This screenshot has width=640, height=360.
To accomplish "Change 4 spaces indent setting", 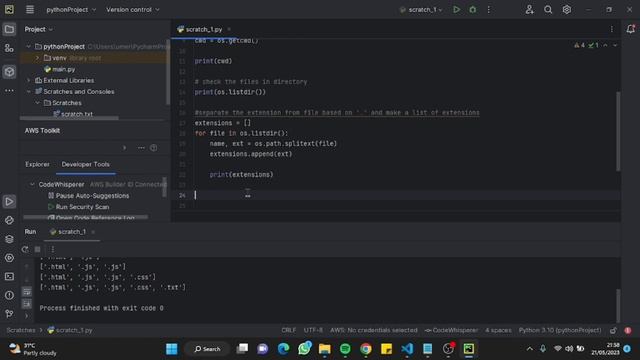I will [x=498, y=330].
